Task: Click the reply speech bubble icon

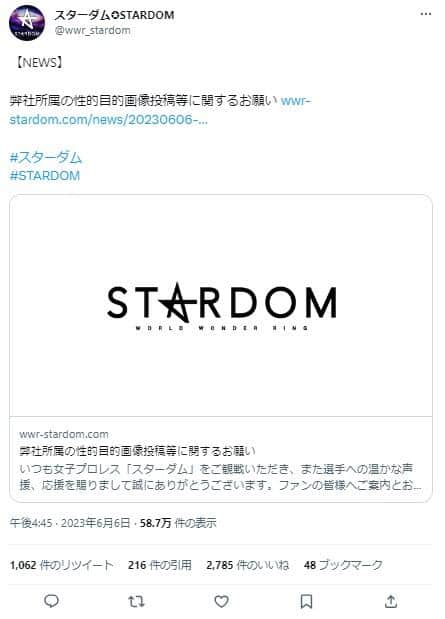Action: click(51, 601)
